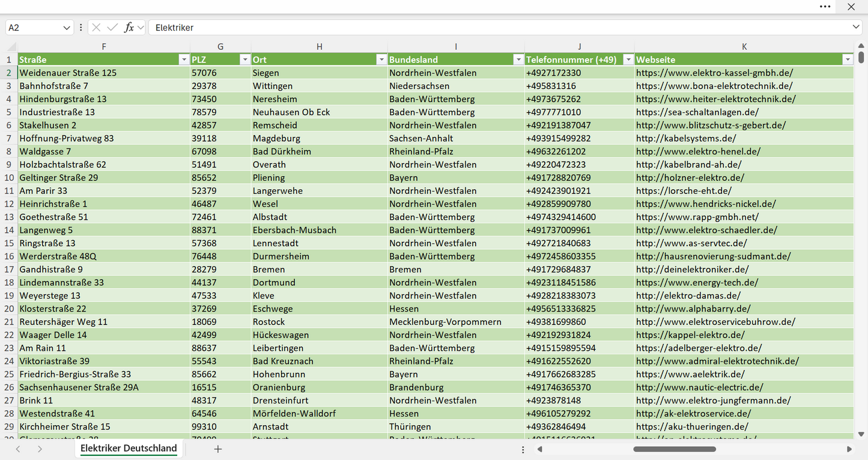
Task: Click the horizontal scrollbar thumb
Action: (x=675, y=449)
